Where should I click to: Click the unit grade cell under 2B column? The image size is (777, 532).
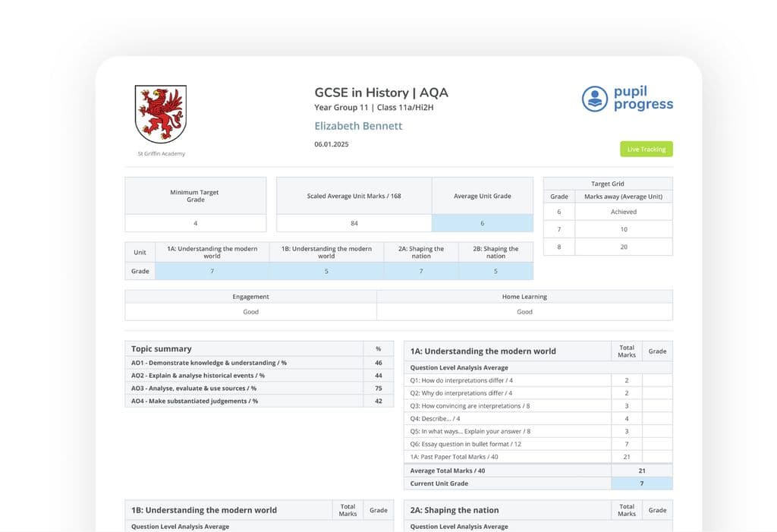pos(495,271)
